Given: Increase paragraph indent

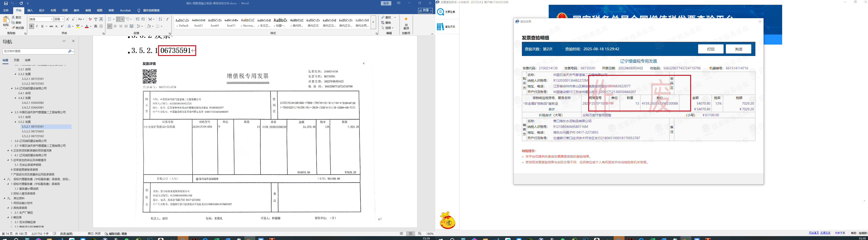Looking at the screenshot, I should tap(143, 19).
